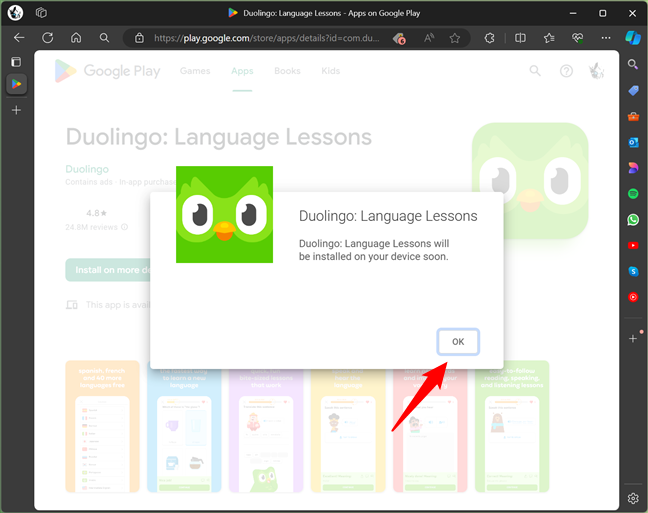Click the Duolingo owl image in dialog
This screenshot has height=513, width=648.
point(224,215)
